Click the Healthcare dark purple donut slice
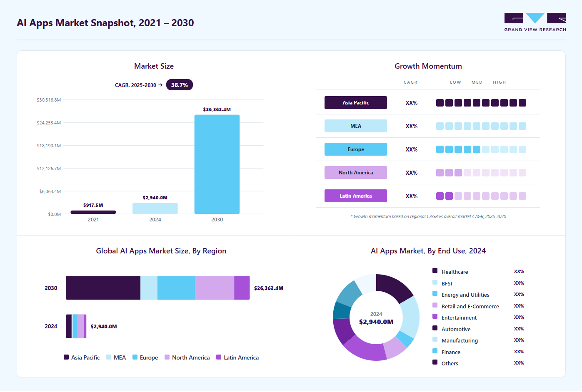582x392 pixels. pos(394,286)
